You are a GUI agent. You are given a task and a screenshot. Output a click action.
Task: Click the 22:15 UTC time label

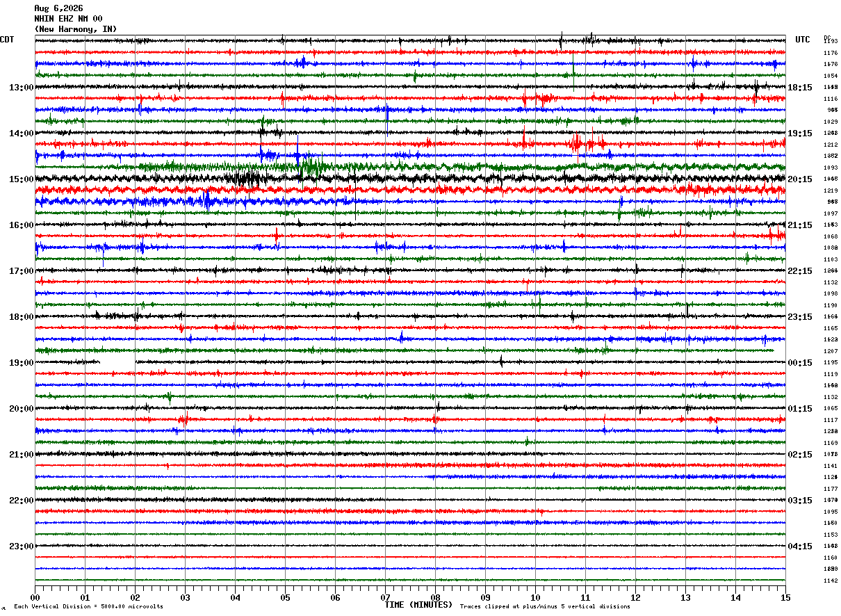800,271
